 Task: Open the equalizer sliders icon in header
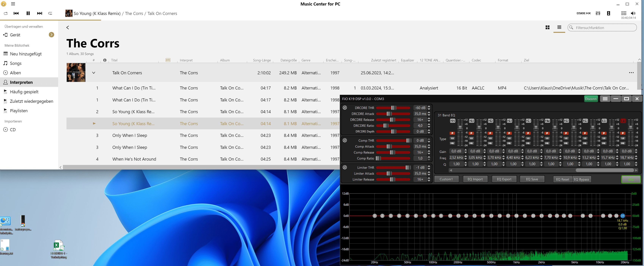[598, 13]
